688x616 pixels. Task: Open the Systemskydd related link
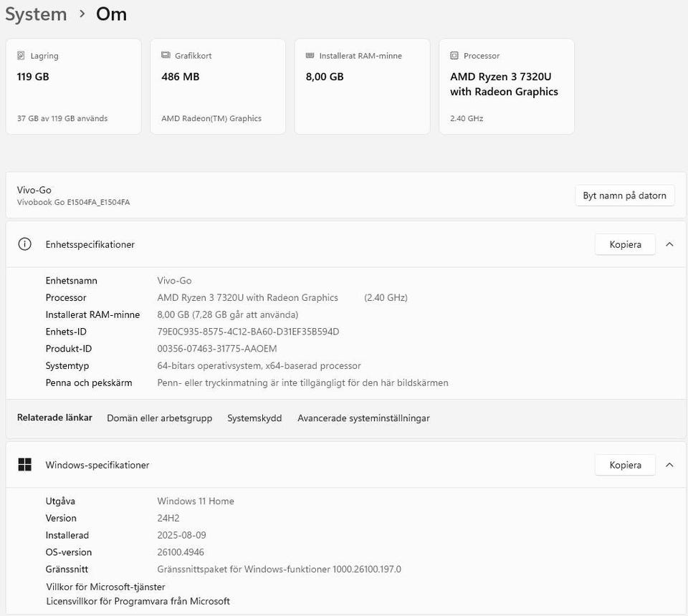[x=254, y=418]
